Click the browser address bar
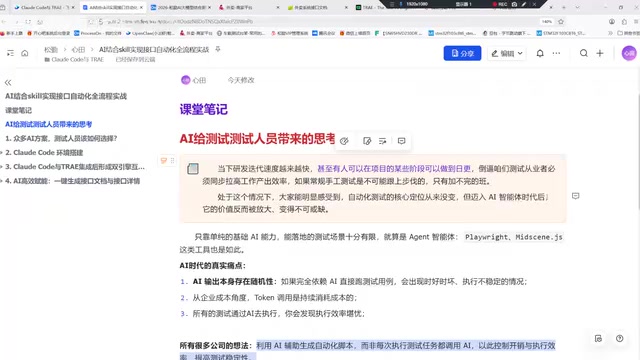Viewport: 640px width, 360px height. (318, 22)
